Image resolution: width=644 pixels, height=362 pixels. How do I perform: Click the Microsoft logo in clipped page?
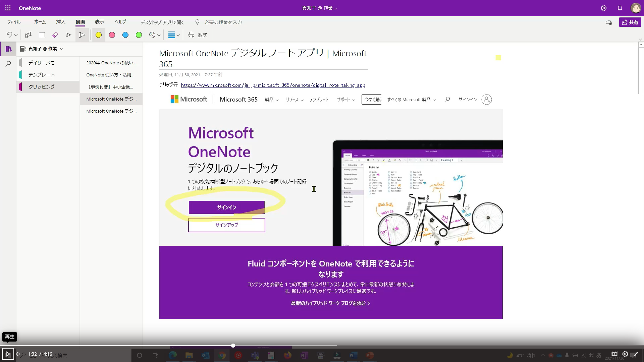tap(189, 99)
